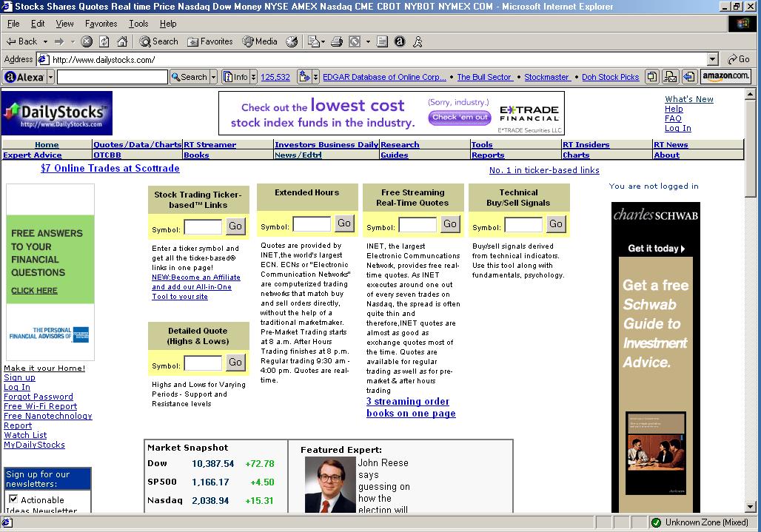The image size is (761, 532).
Task: Open the View menu
Action: 64,24
